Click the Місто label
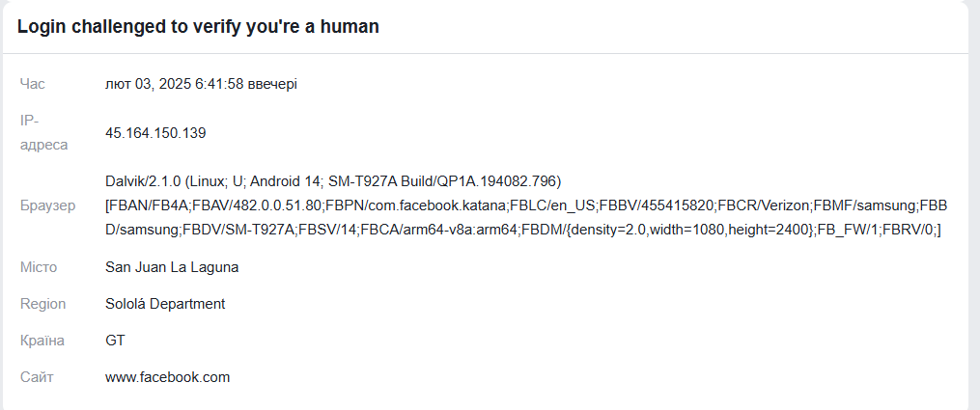 tap(38, 267)
